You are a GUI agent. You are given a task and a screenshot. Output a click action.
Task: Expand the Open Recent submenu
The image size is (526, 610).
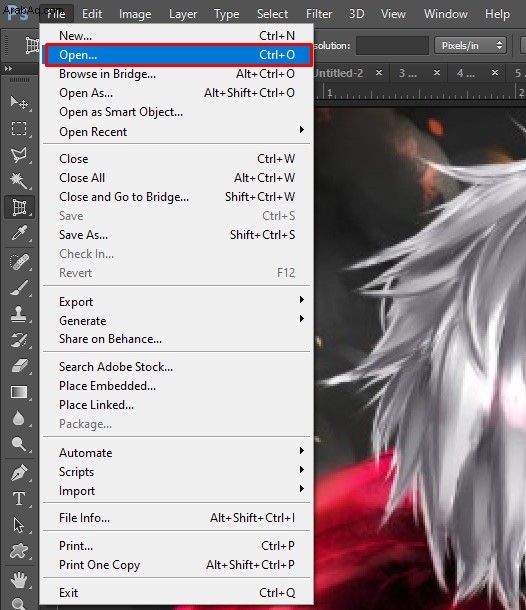177,132
